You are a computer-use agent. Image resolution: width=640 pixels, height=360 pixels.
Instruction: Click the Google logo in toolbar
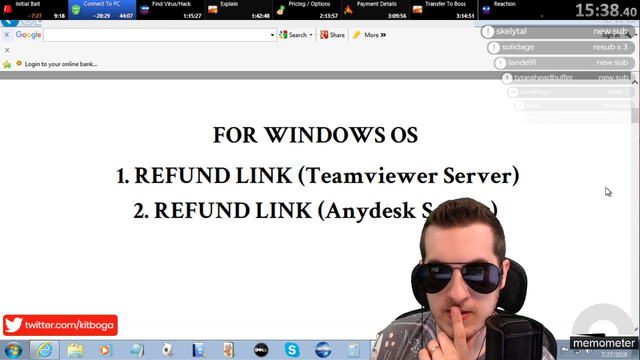point(28,35)
